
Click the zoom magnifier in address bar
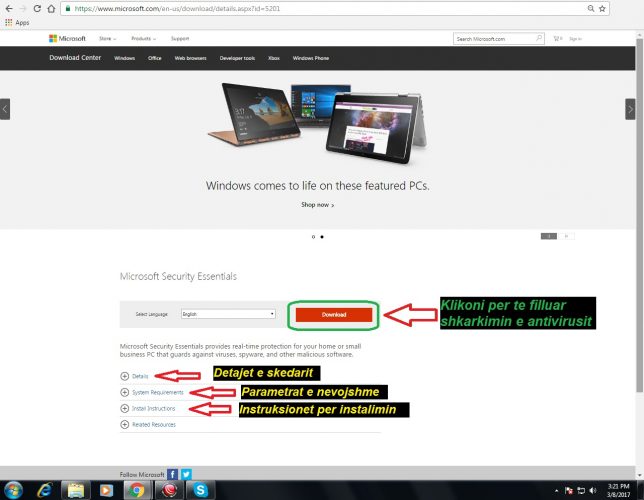pyautogui.click(x=591, y=8)
